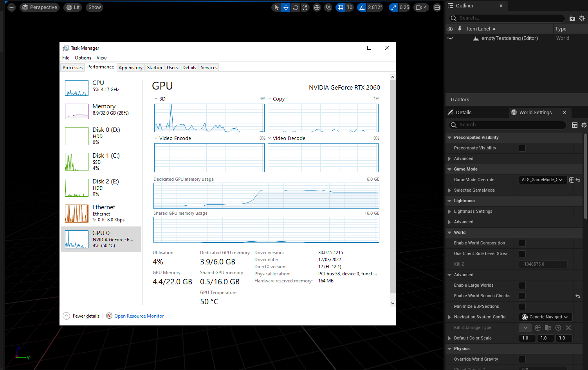Click Outliner add folder icon

[572, 18]
